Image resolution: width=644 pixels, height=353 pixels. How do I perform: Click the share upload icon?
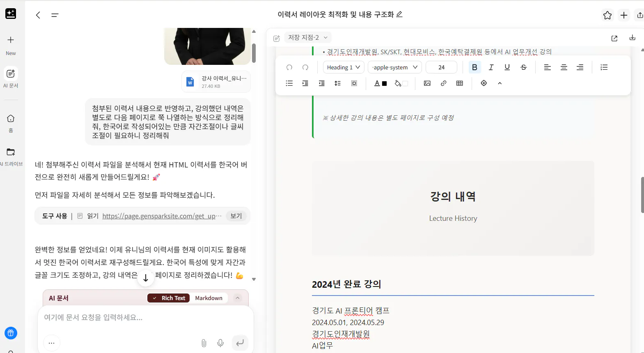[640, 15]
